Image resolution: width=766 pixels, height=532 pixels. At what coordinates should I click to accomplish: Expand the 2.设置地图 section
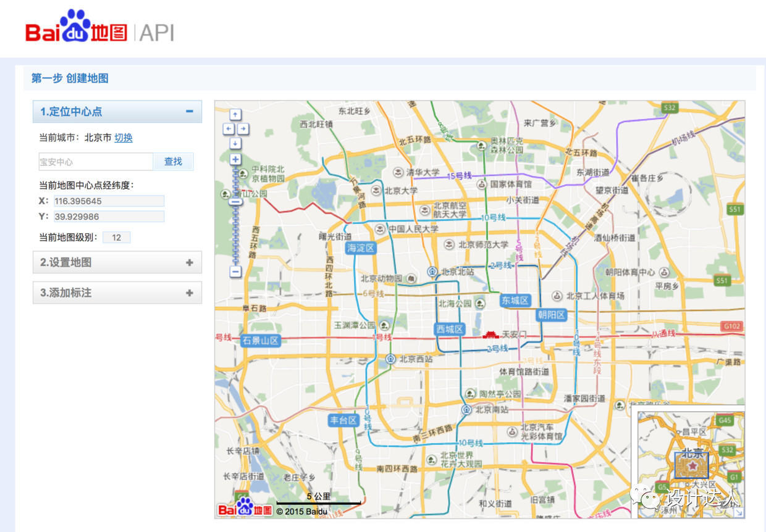coord(189,262)
